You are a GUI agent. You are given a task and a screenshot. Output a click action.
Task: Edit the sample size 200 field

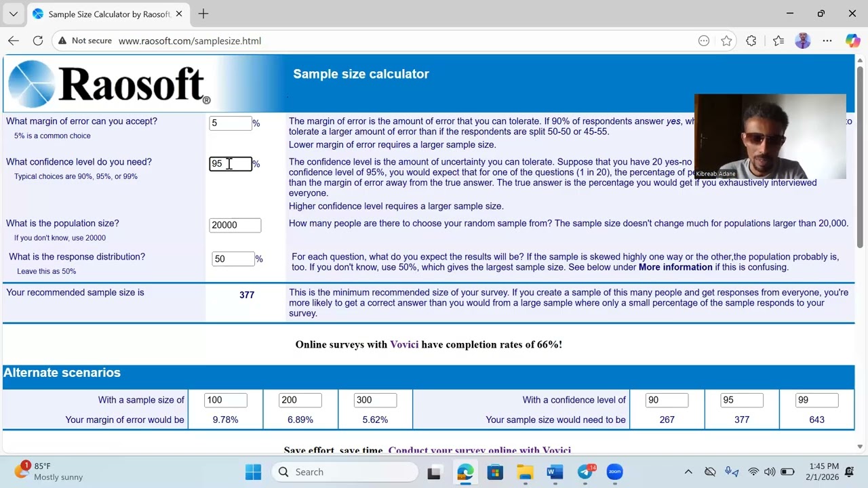click(300, 400)
